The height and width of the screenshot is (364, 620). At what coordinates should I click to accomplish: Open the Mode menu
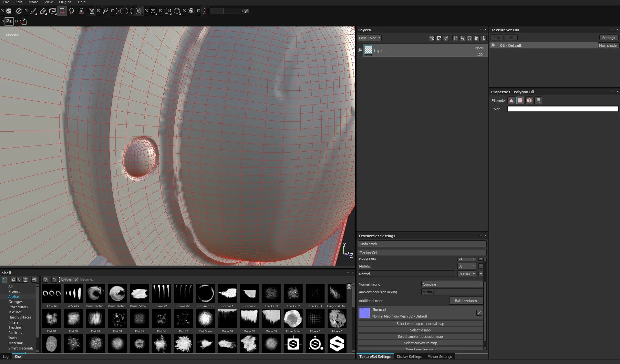pos(33,2)
